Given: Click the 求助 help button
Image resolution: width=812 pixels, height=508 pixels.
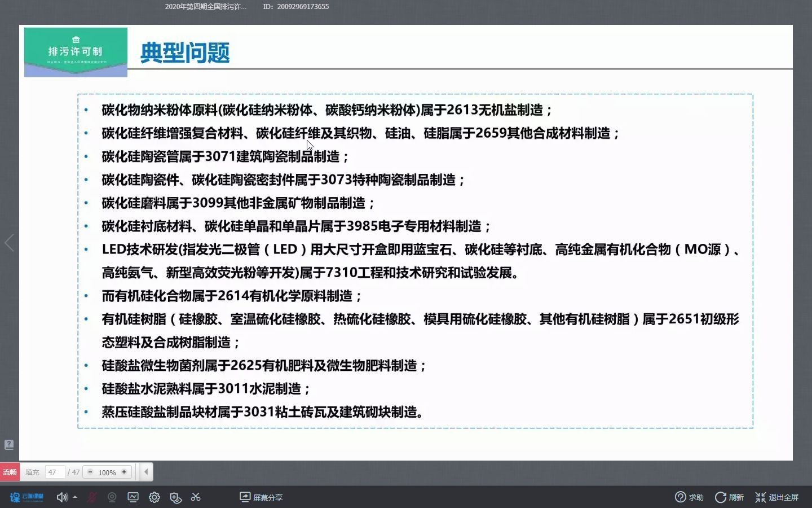Looking at the screenshot, I should pyautogui.click(x=689, y=497).
